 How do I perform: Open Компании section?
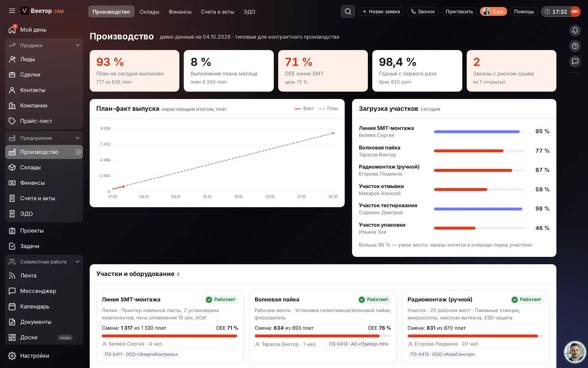coord(44,106)
